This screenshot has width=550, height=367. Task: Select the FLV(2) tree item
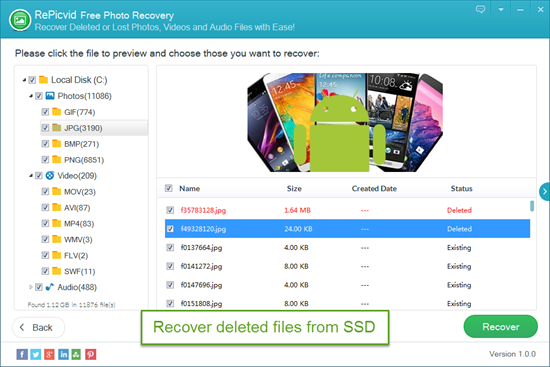tap(76, 255)
